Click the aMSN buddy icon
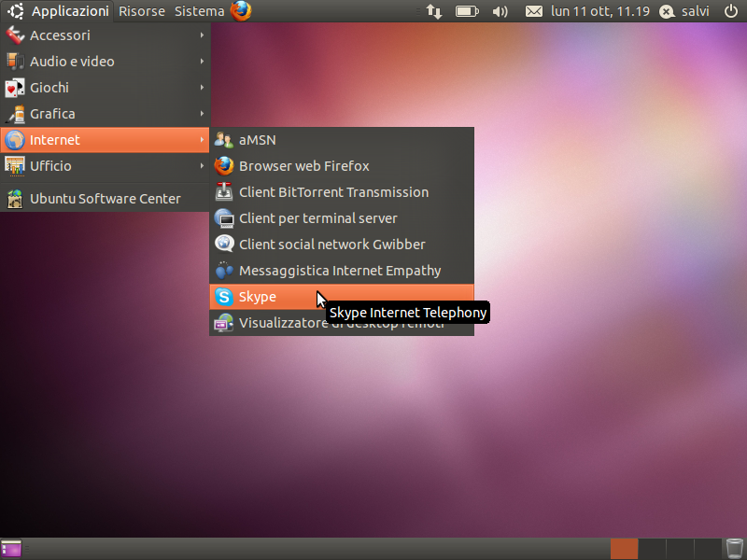This screenshot has width=747, height=560. 223,140
